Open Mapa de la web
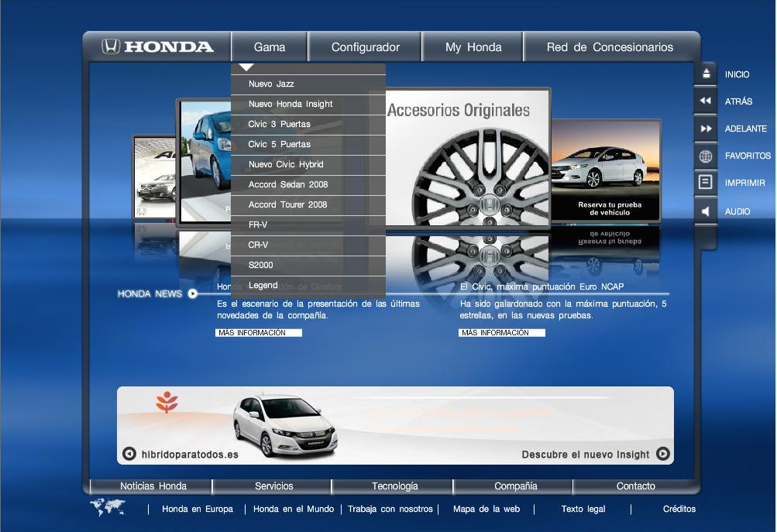Screen dimensions: 777x532 (486, 509)
